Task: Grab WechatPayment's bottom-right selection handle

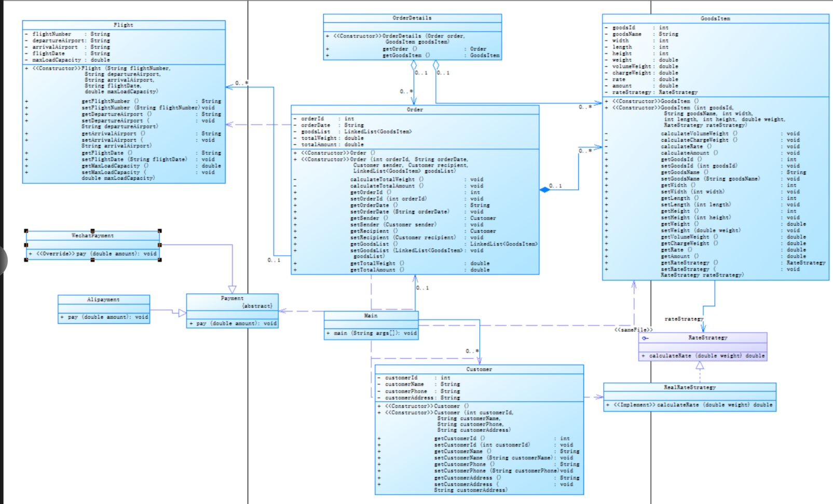Action: coord(160,260)
